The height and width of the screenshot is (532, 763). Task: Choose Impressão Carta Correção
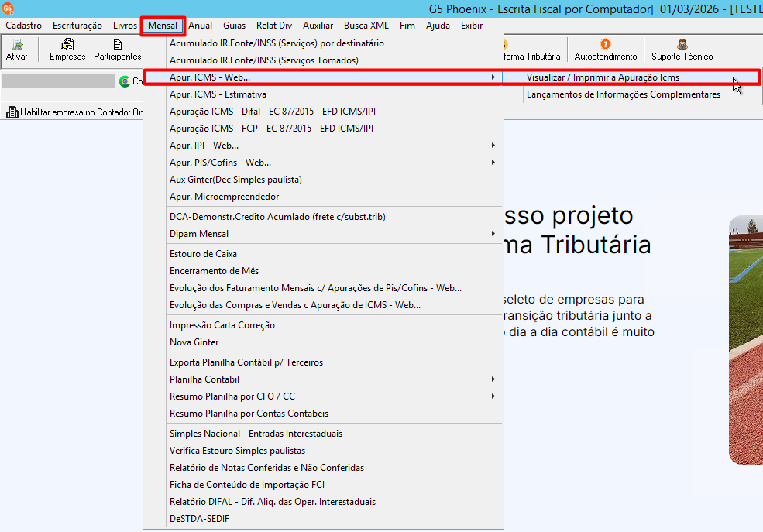tap(323, 325)
